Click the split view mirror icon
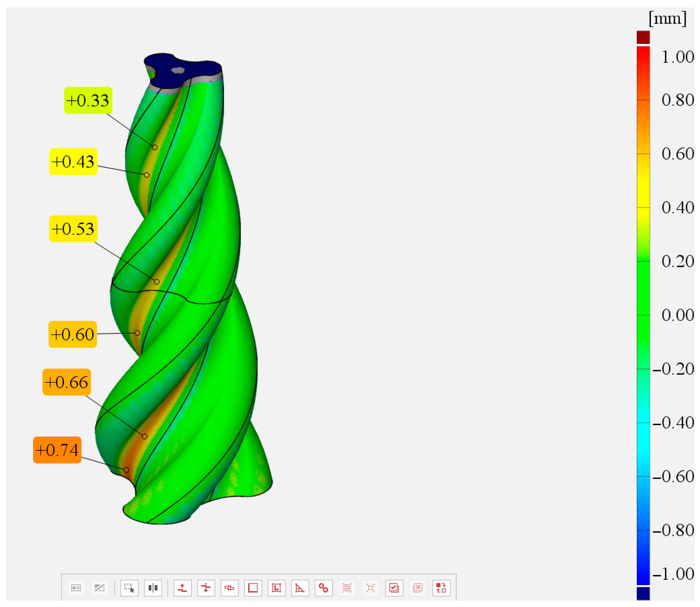700x607 pixels. [x=153, y=588]
